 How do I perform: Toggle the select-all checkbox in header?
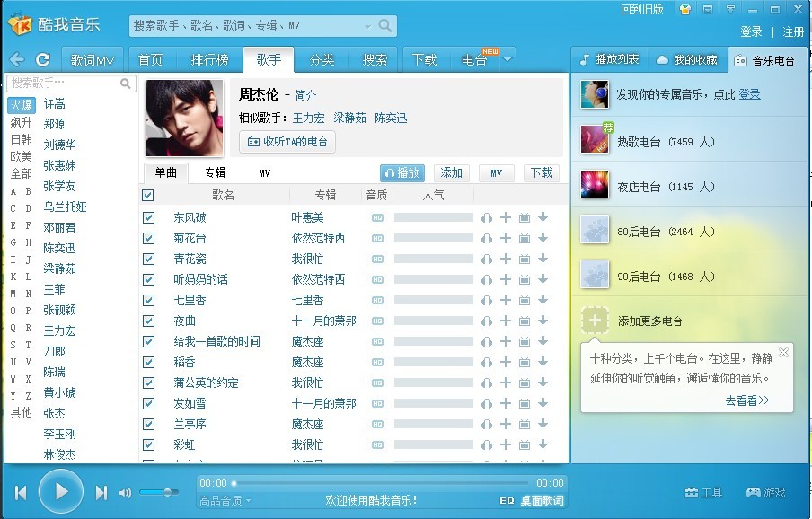click(148, 195)
